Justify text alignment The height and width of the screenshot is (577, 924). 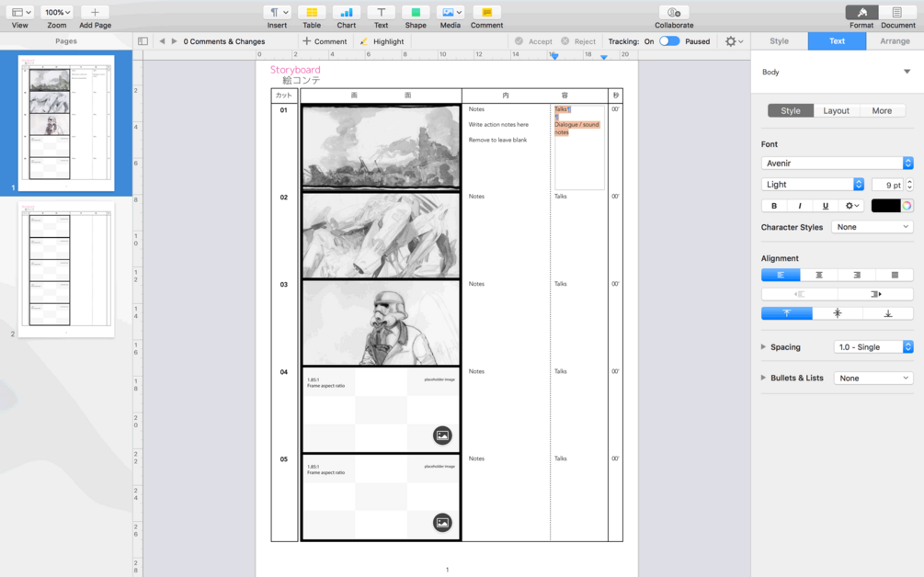point(895,275)
